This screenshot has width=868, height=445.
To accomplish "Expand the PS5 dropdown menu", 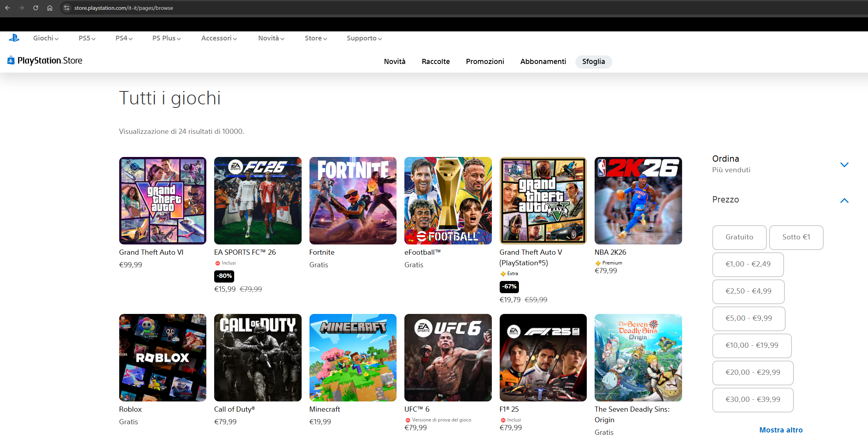I will click(x=87, y=38).
